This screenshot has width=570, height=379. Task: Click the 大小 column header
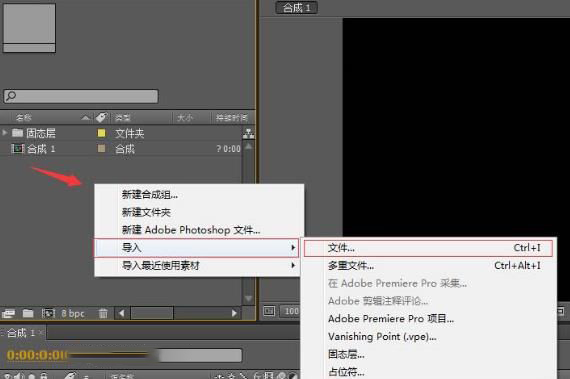(185, 117)
